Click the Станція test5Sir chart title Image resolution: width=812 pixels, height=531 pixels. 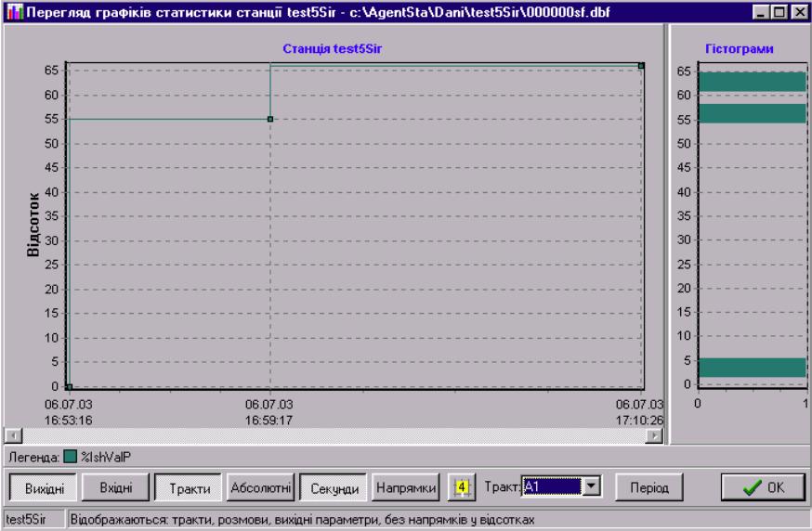pos(333,48)
